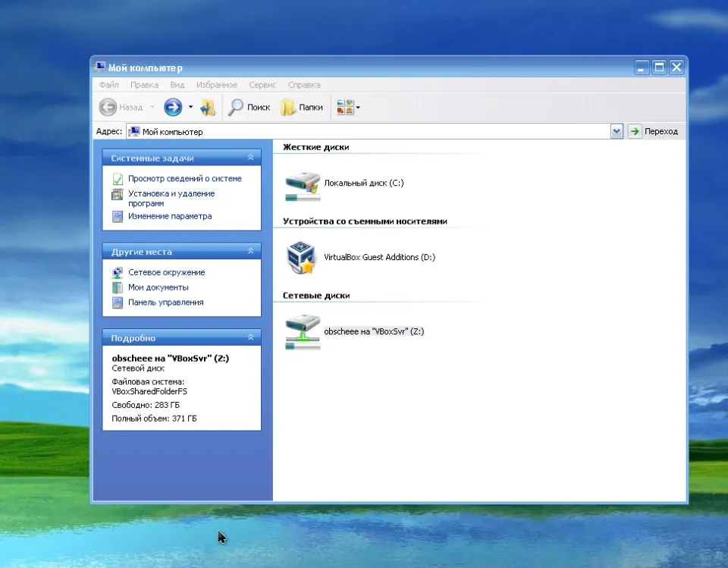Select the obscheee network drive icon
This screenshot has width=728, height=568.
(303, 331)
